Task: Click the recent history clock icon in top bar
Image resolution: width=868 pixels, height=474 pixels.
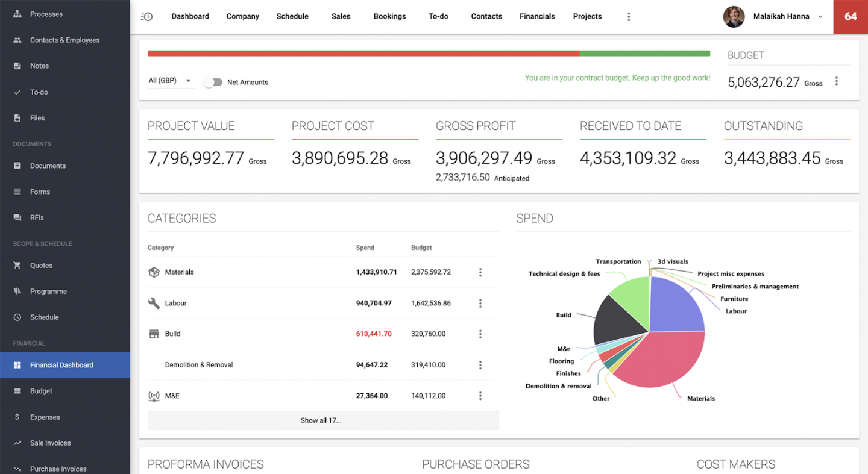Action: [x=146, y=17]
